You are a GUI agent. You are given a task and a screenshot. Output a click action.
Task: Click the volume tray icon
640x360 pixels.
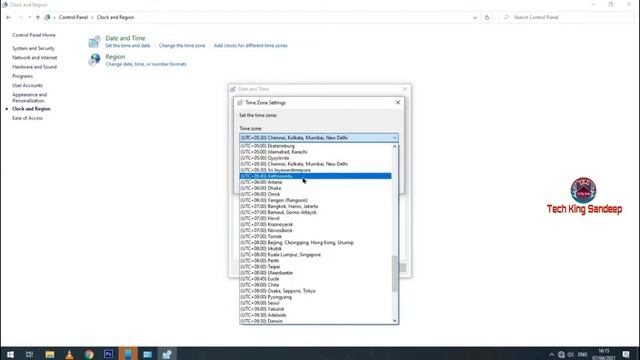(x=571, y=355)
